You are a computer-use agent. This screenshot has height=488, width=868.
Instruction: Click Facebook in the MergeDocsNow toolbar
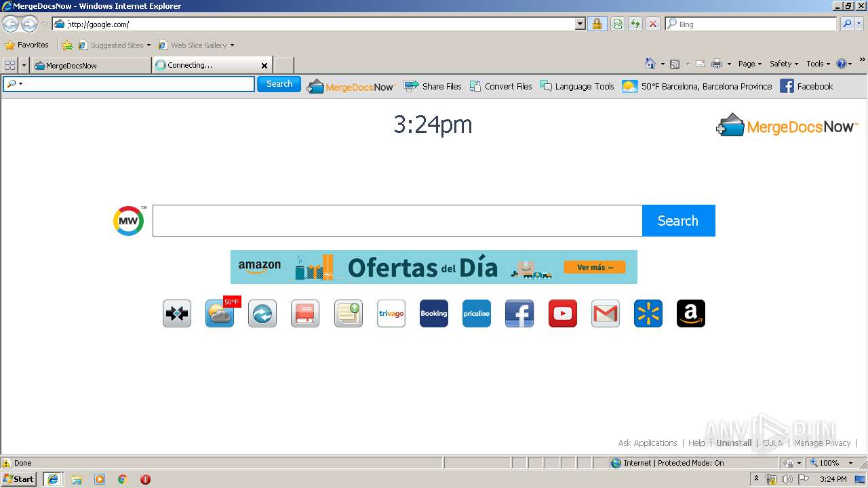[806, 86]
